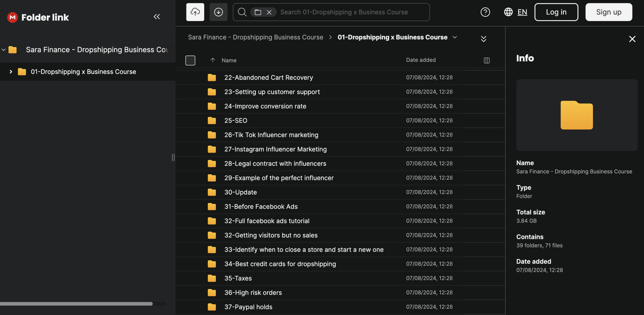
Task: Click the Sign up button
Action: [x=609, y=12]
